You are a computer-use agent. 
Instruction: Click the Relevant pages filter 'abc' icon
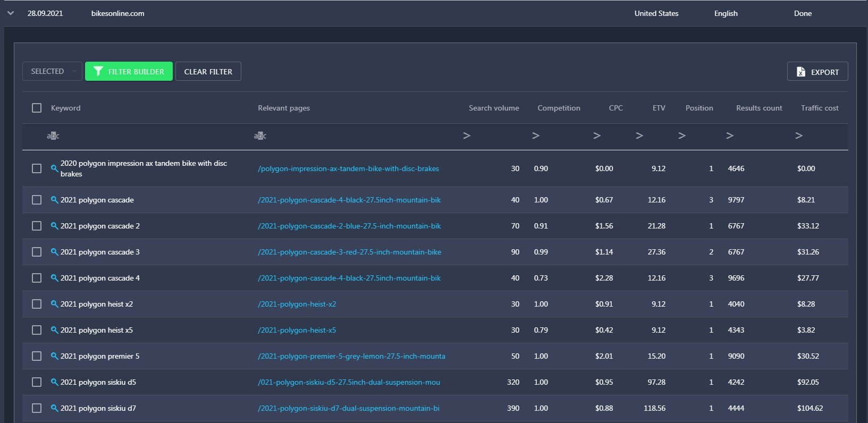click(260, 136)
